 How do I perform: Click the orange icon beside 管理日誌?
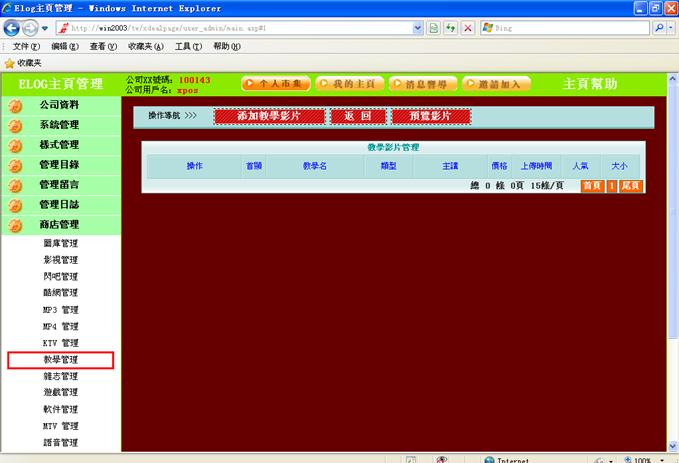click(15, 205)
